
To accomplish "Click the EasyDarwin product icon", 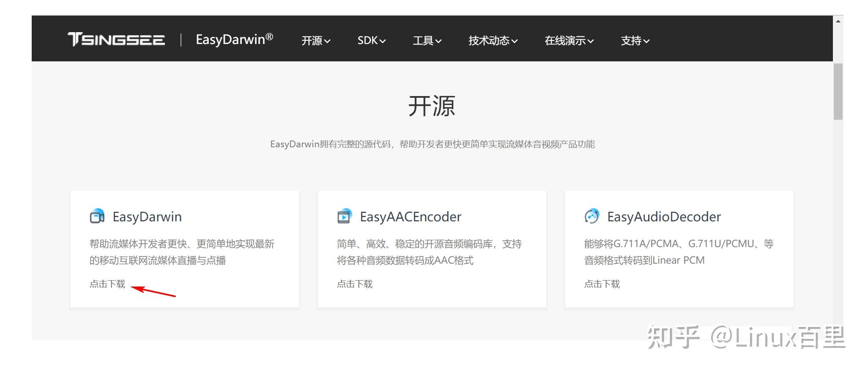I will (97, 216).
